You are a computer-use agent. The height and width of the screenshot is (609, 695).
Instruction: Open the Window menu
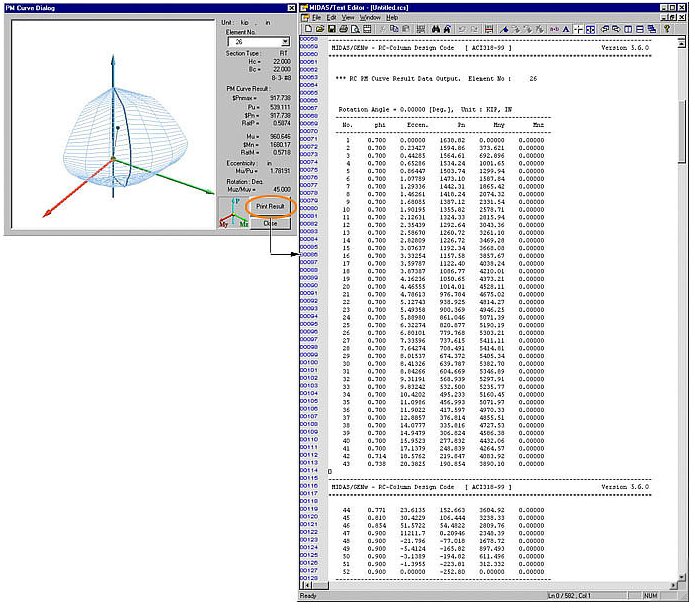click(x=370, y=17)
